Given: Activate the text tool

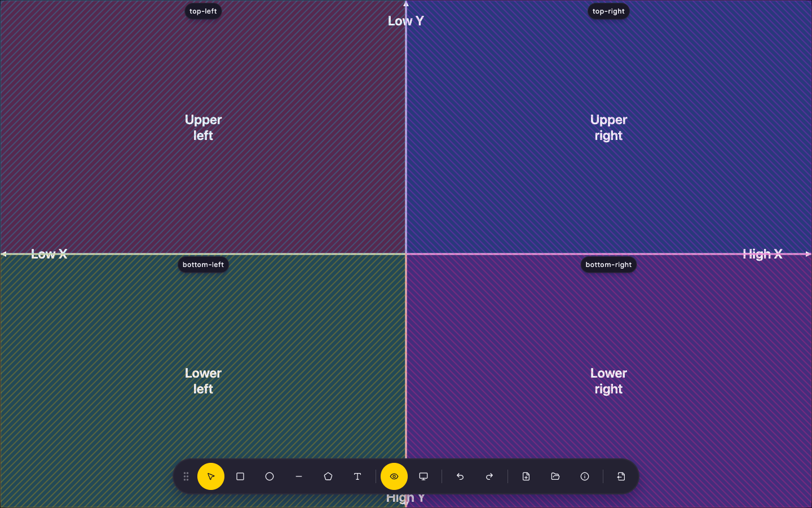Looking at the screenshot, I should point(358,476).
